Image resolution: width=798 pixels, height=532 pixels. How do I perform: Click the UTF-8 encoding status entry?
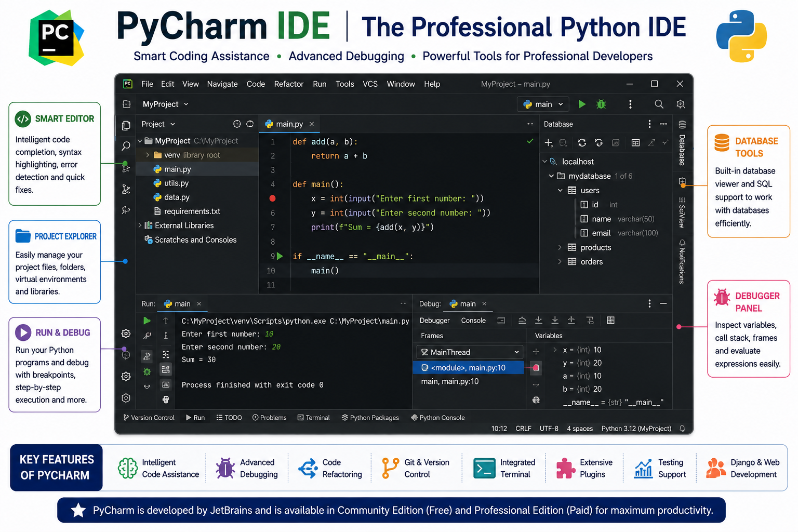tap(549, 429)
